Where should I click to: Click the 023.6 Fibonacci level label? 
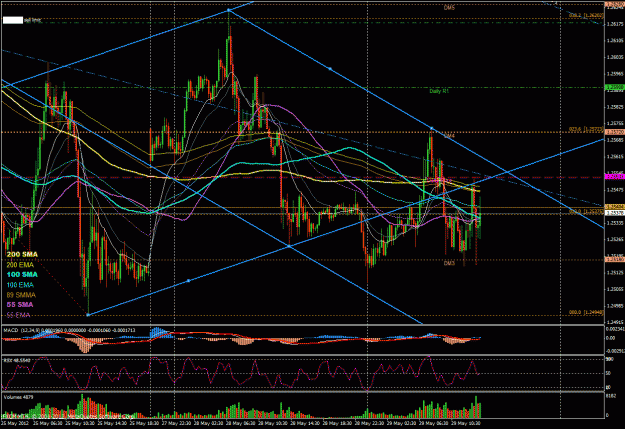(586, 130)
